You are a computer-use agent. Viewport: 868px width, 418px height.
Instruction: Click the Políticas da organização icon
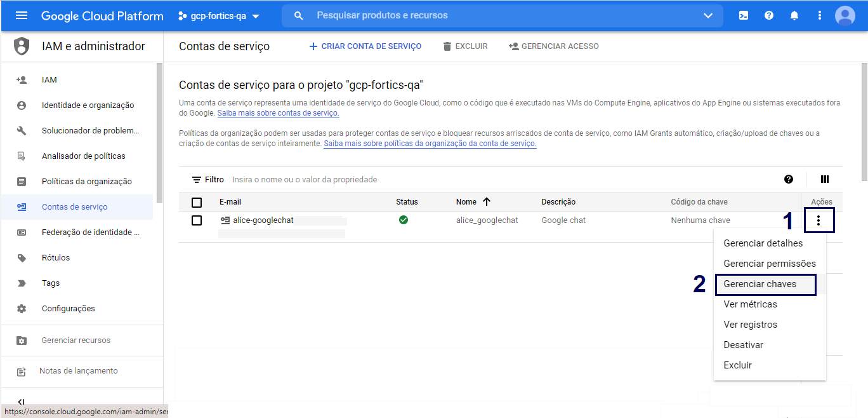click(22, 182)
